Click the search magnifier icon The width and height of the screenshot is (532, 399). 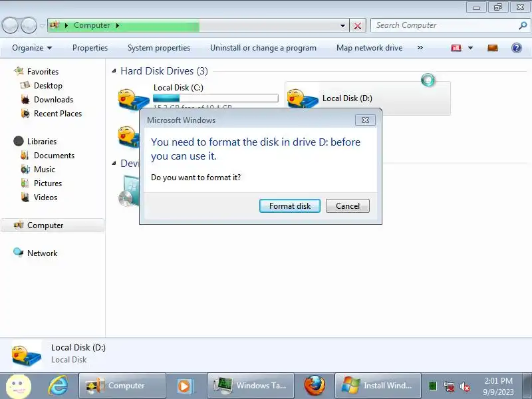tap(523, 25)
